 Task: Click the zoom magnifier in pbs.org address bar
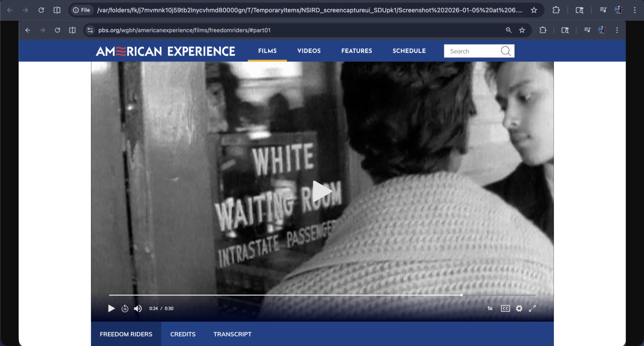(509, 30)
